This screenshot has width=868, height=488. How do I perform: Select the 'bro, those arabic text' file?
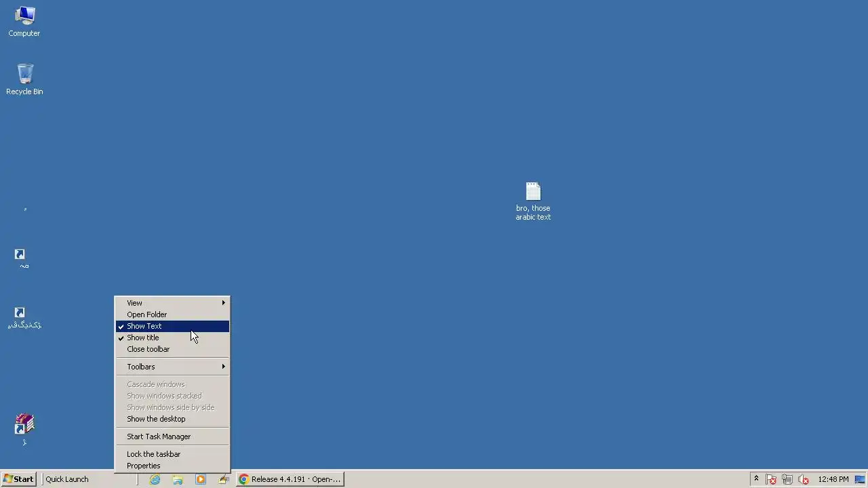pyautogui.click(x=533, y=201)
